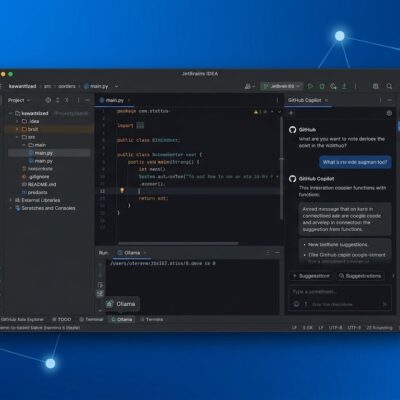The image size is (400, 400).
Task: Click the green Debug bug icon
Action: [322, 86]
